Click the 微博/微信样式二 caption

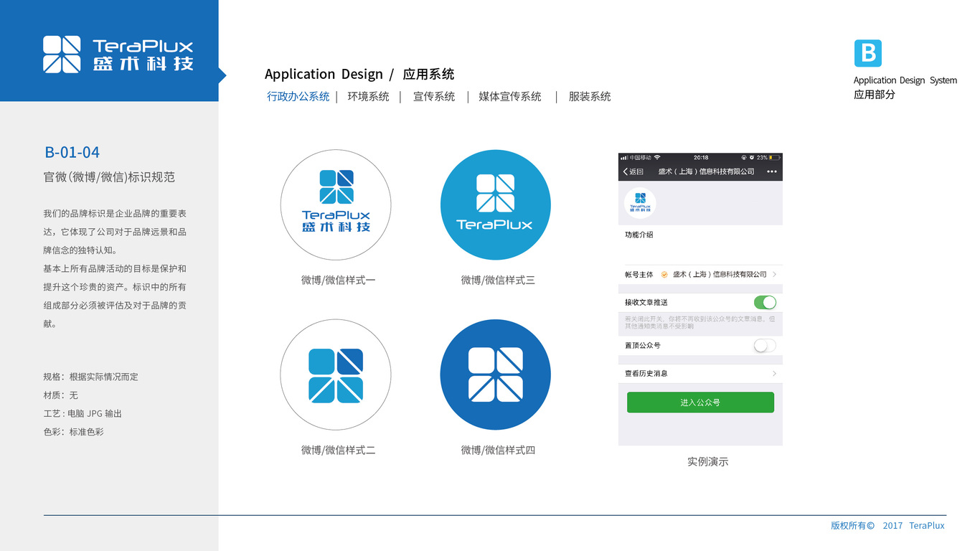pyautogui.click(x=339, y=451)
